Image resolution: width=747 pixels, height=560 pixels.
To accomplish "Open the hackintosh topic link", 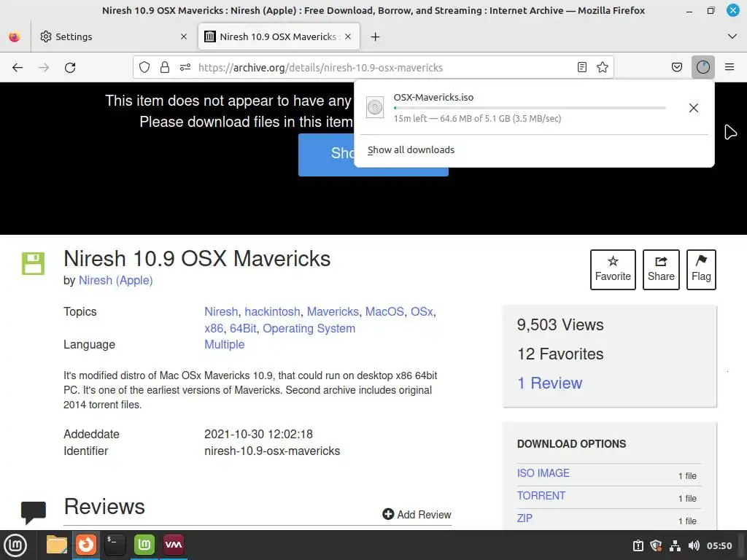I will point(272,312).
